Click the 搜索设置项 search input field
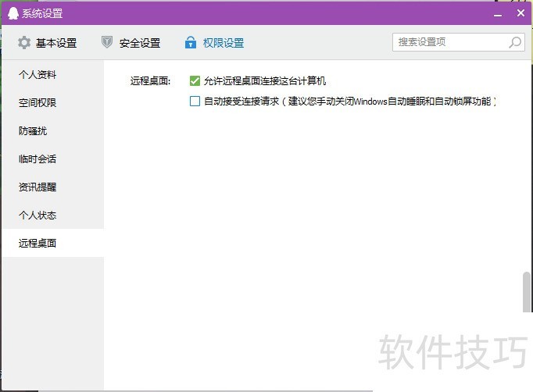 (449, 42)
